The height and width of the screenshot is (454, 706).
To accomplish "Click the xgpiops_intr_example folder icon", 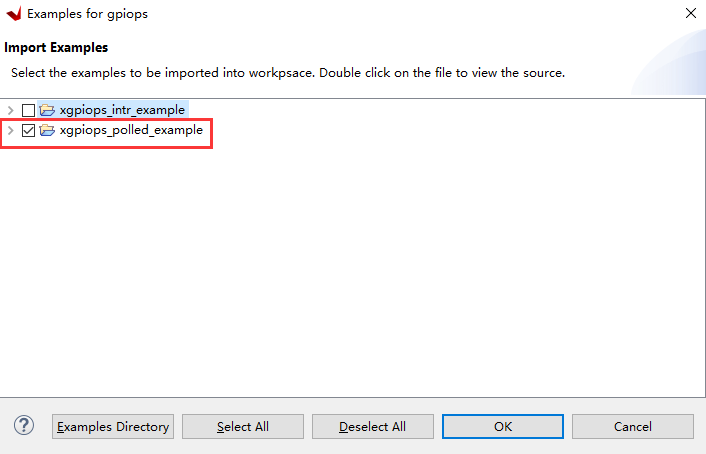I will click(47, 110).
